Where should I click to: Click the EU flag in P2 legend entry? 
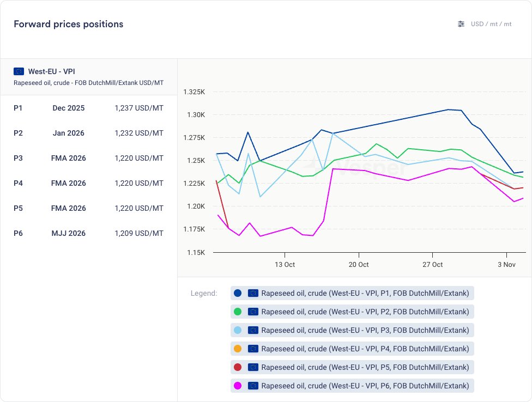253,312
